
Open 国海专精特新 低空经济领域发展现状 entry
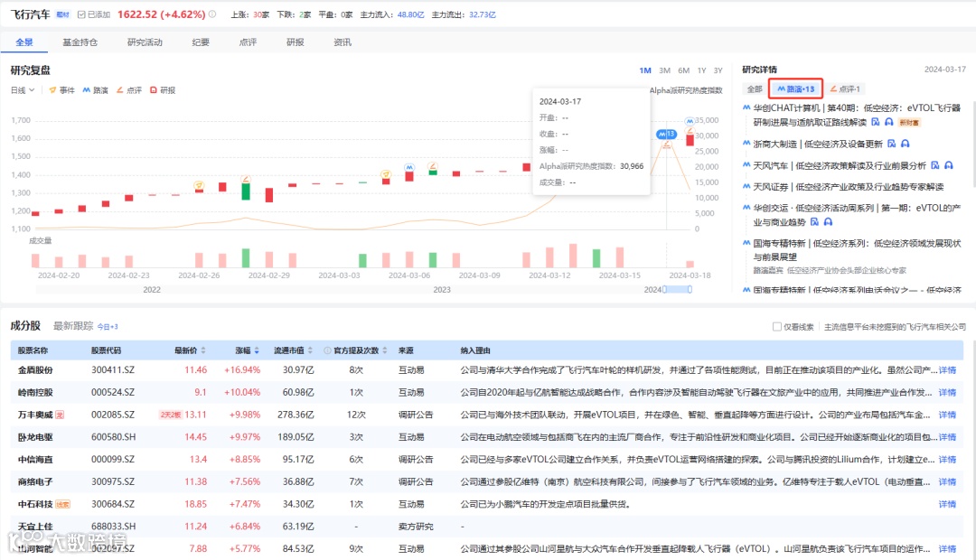coord(857,249)
